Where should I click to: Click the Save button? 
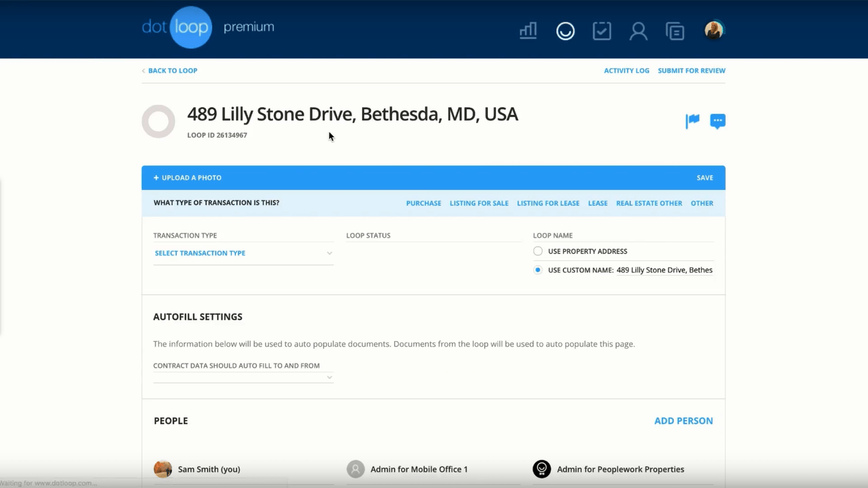click(x=704, y=178)
